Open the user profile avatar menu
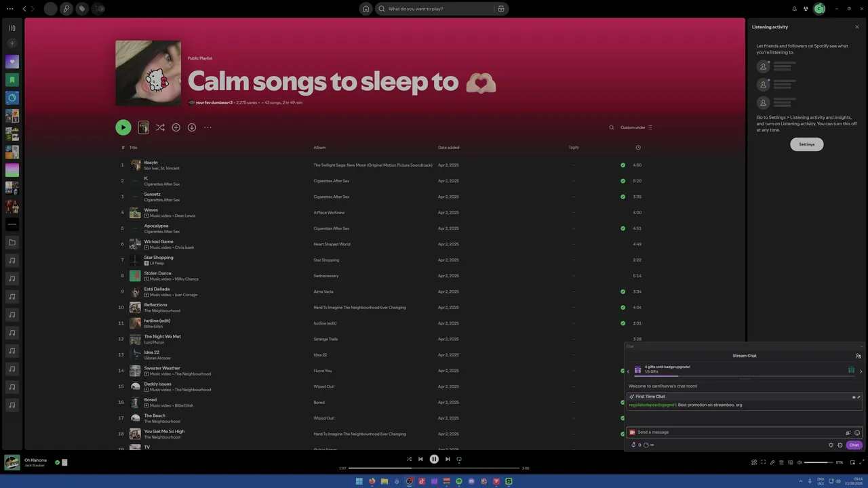The image size is (868, 488). pyautogui.click(x=819, y=9)
